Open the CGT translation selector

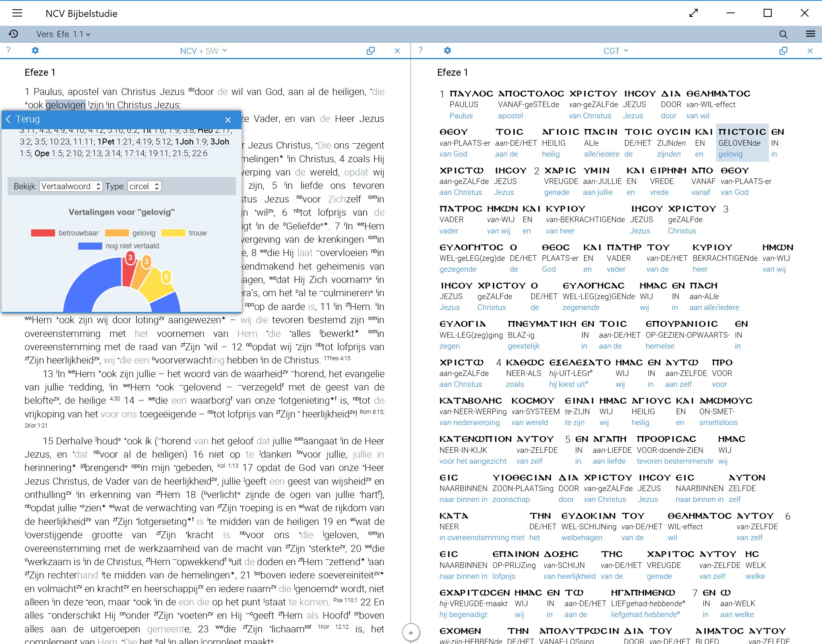click(615, 51)
